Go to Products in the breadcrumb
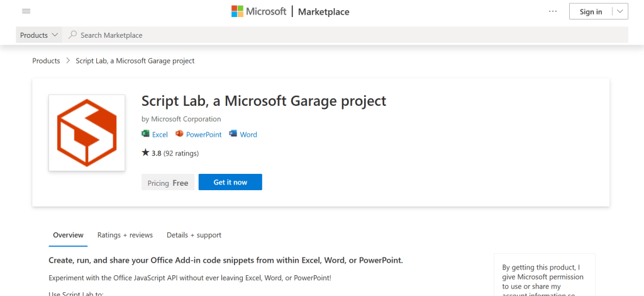The width and height of the screenshot is (644, 296). pos(46,61)
